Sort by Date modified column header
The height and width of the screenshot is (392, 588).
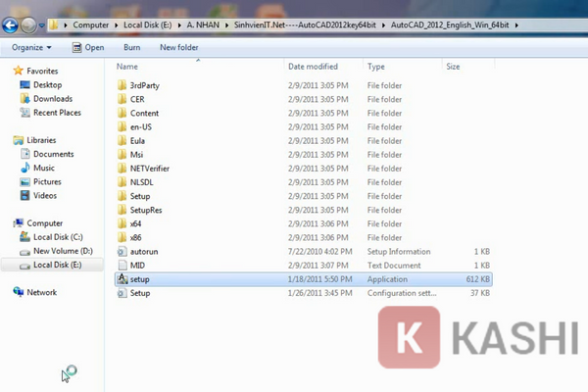tap(314, 67)
